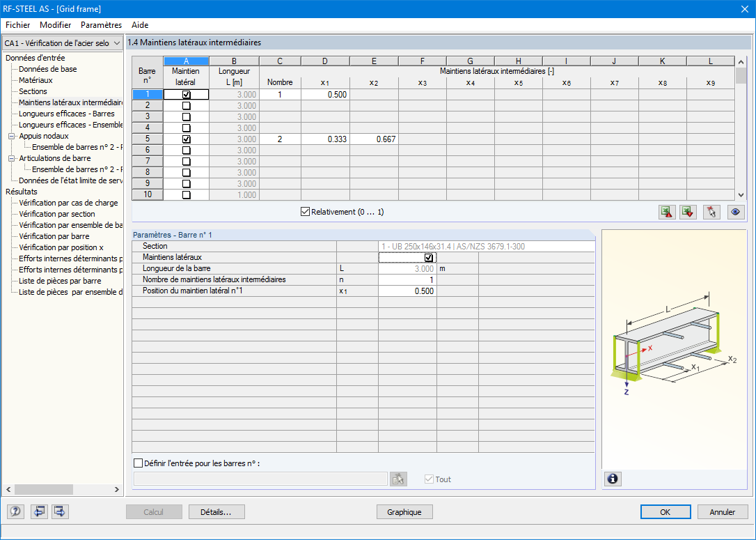
Task: Open the Modifier menu
Action: (56, 25)
